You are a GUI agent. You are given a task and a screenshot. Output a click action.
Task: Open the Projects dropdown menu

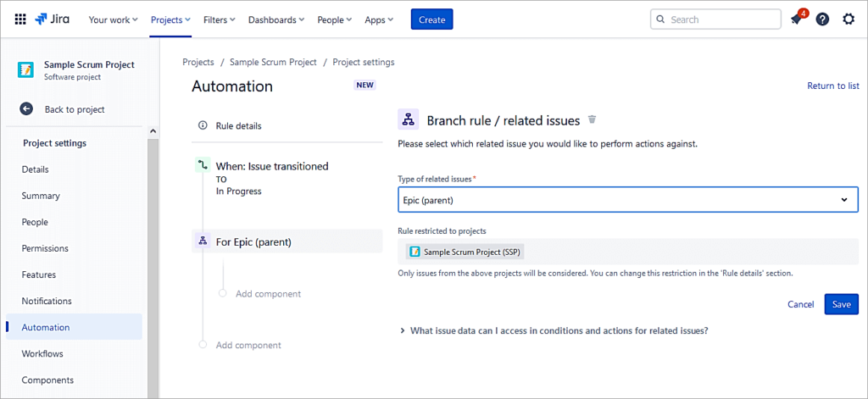(170, 19)
